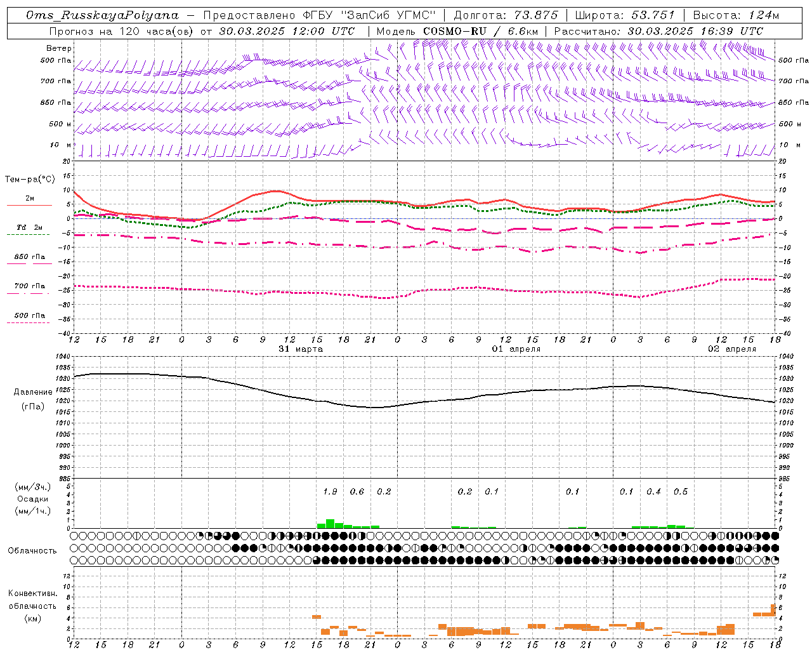Click the '(мм/1ч.)' units label

[33, 511]
